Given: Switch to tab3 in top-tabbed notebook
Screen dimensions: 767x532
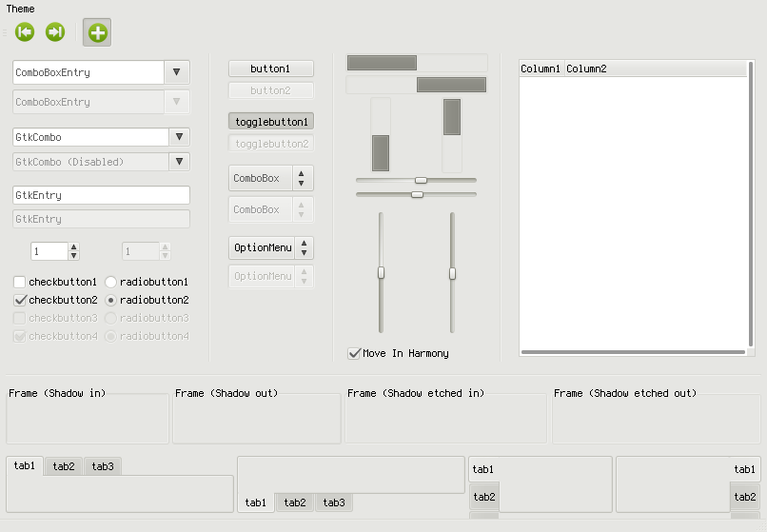Looking at the screenshot, I should (x=103, y=466).
